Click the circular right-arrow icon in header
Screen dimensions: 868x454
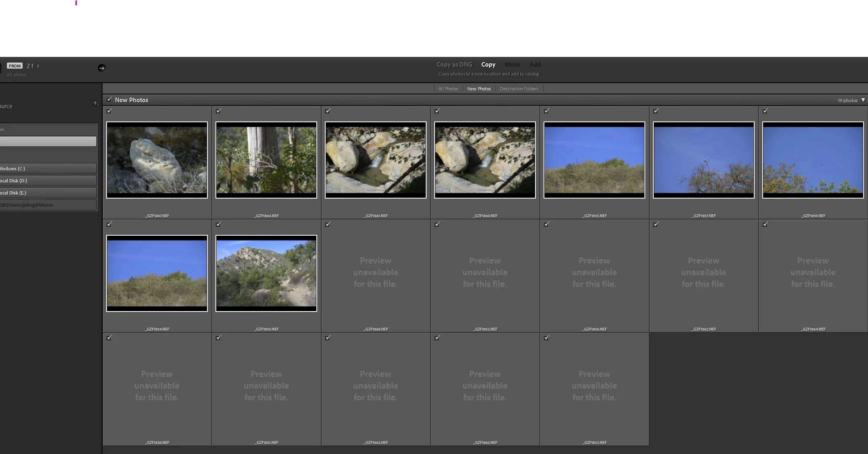click(x=102, y=68)
